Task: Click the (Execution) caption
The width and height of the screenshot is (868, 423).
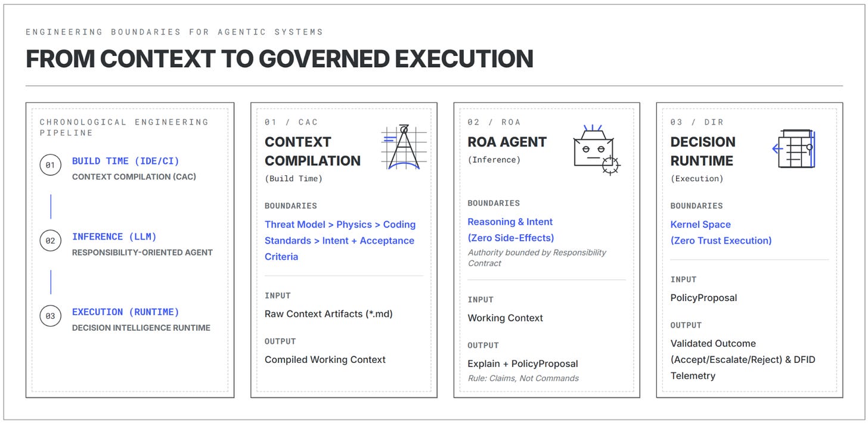Action: point(697,178)
